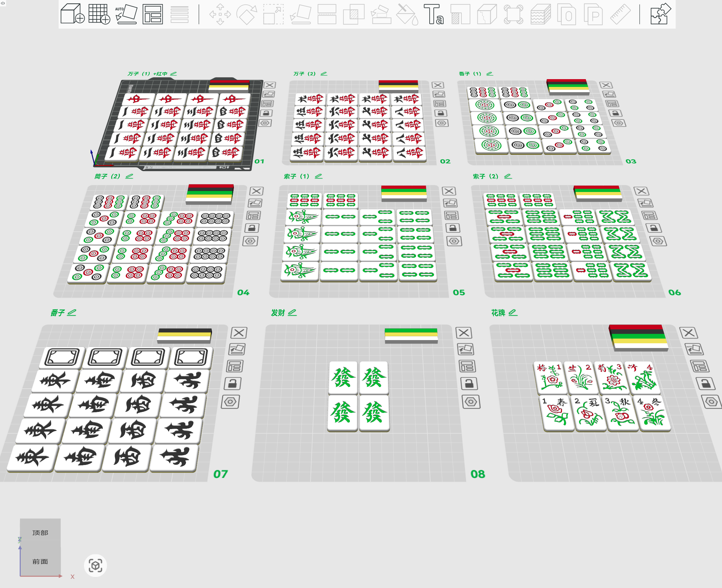This screenshot has height=588, width=722.
Task: Toggle the lock on plate 08
Action: pos(469,383)
